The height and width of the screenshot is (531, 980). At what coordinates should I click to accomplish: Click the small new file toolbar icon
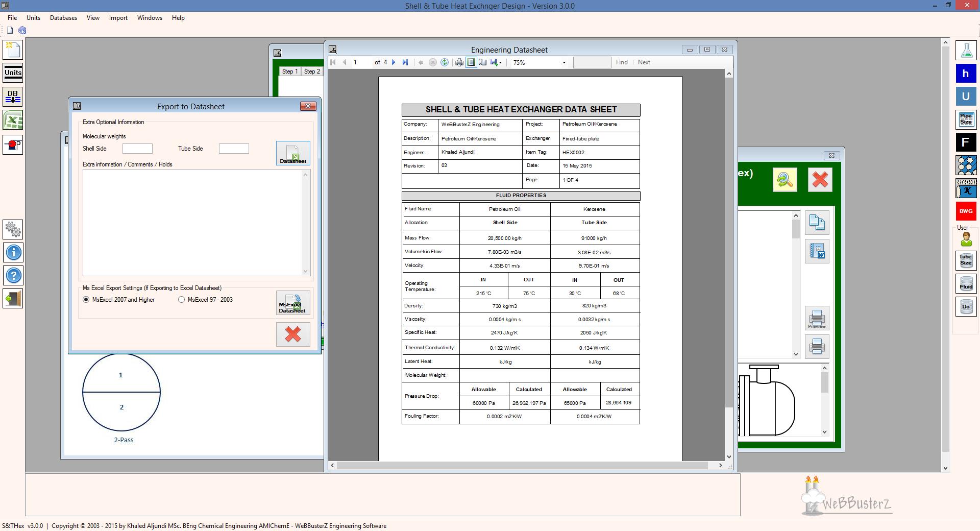[x=10, y=30]
